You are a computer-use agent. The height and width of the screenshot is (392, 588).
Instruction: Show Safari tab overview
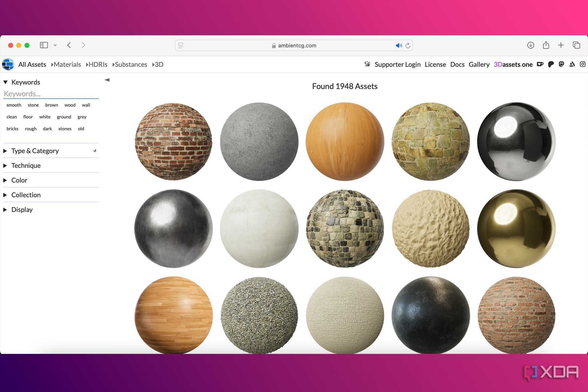tap(576, 45)
